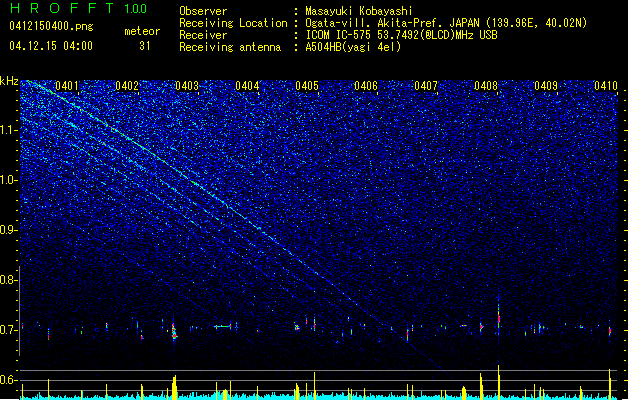Click the name Masayuki Kobayashi

click(359, 11)
